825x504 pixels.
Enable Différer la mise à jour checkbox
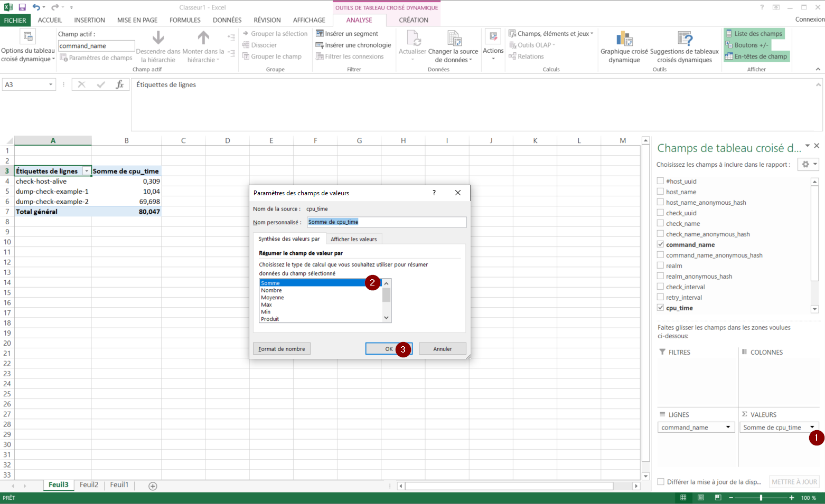click(x=661, y=482)
